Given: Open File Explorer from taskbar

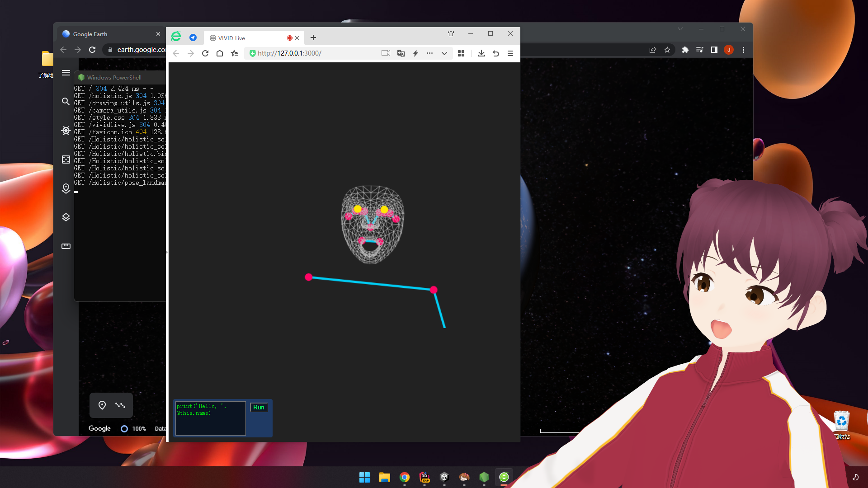Looking at the screenshot, I should [x=385, y=477].
